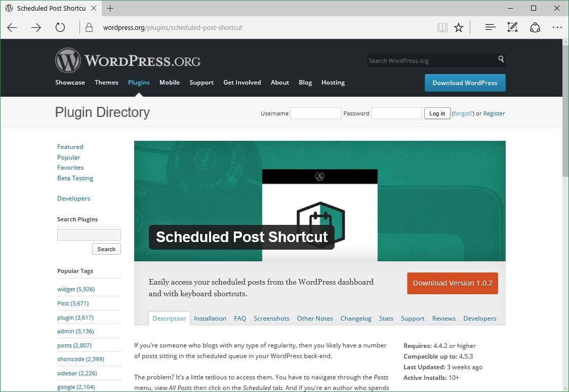Click the padlock site security icon

pos(89,27)
